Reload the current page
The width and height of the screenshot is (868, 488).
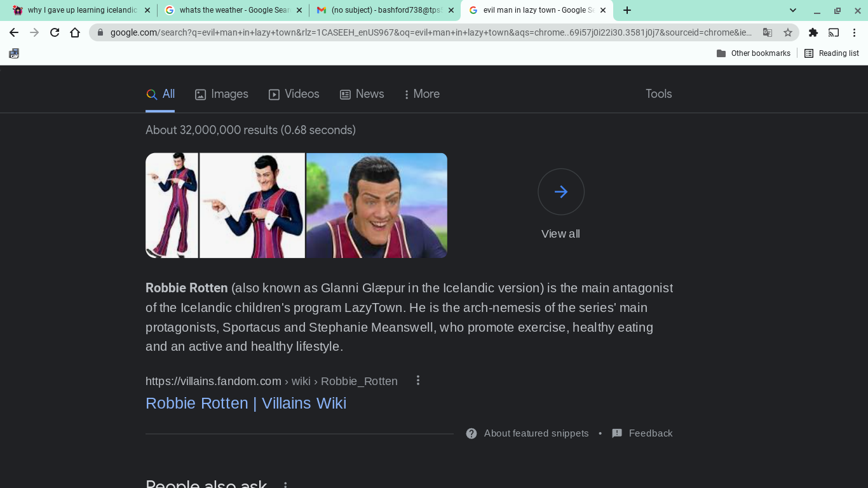[x=55, y=32]
